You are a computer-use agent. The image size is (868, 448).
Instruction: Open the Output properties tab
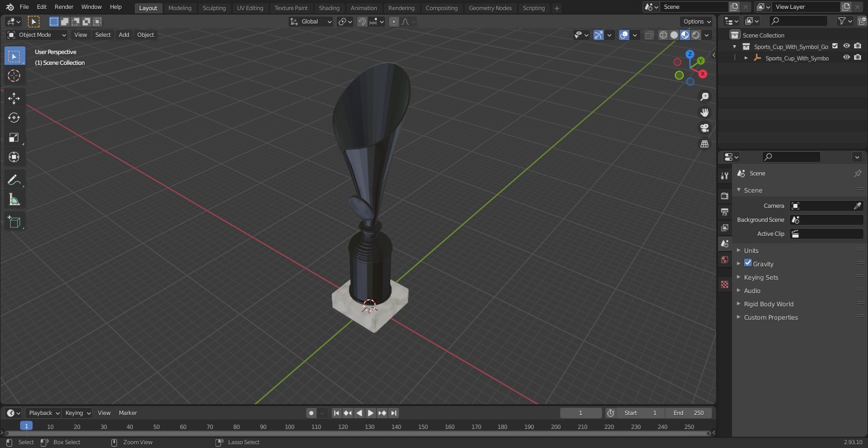724,212
